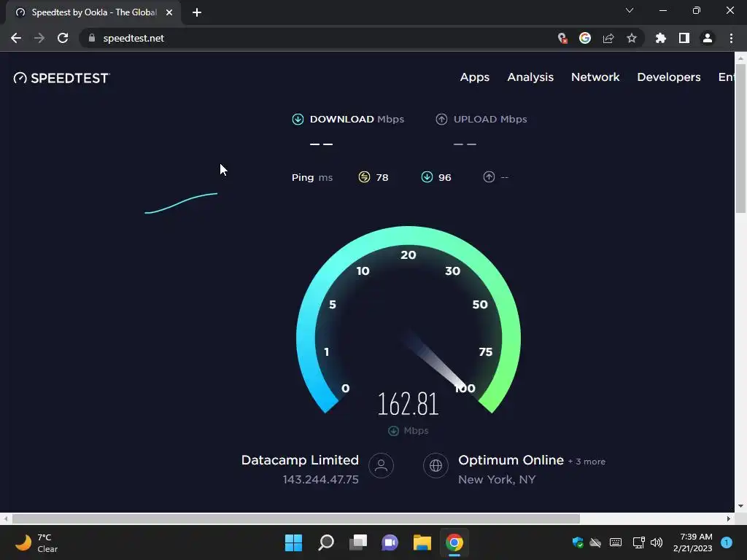
Task: Share this page icon
Action: pos(608,38)
